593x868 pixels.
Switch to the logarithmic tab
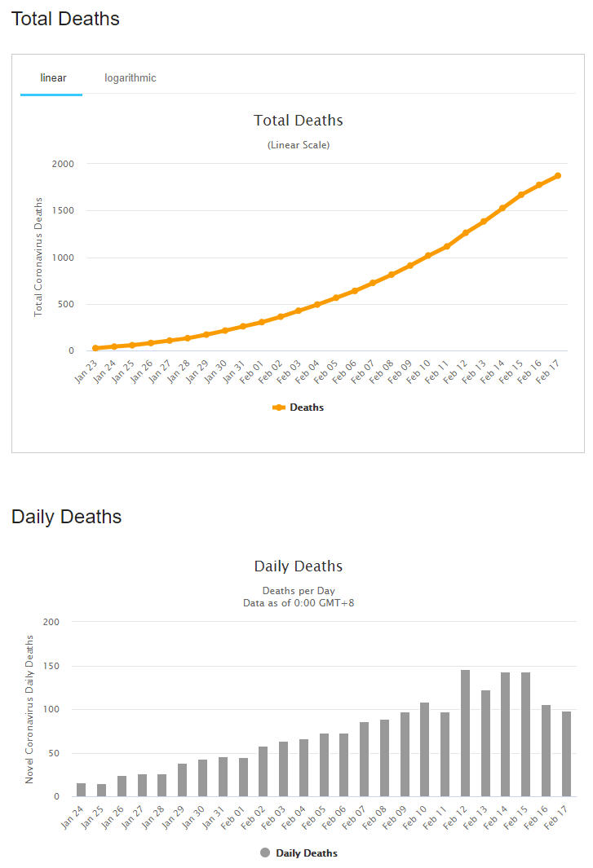(x=130, y=78)
